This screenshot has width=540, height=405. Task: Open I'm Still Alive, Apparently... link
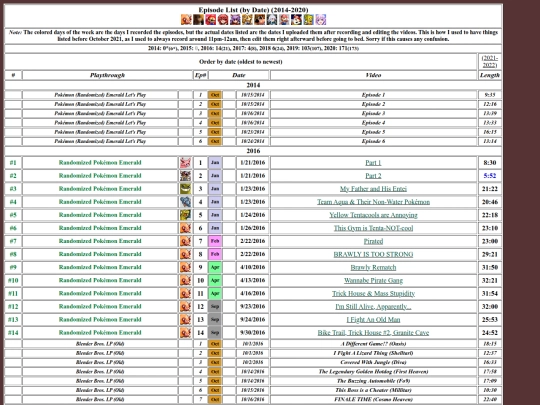tap(373, 307)
